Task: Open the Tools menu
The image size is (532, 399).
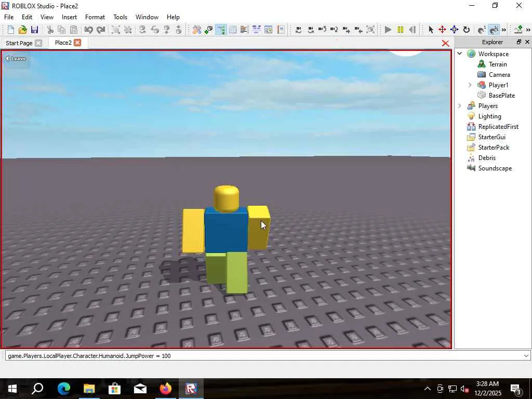Action: click(x=120, y=17)
